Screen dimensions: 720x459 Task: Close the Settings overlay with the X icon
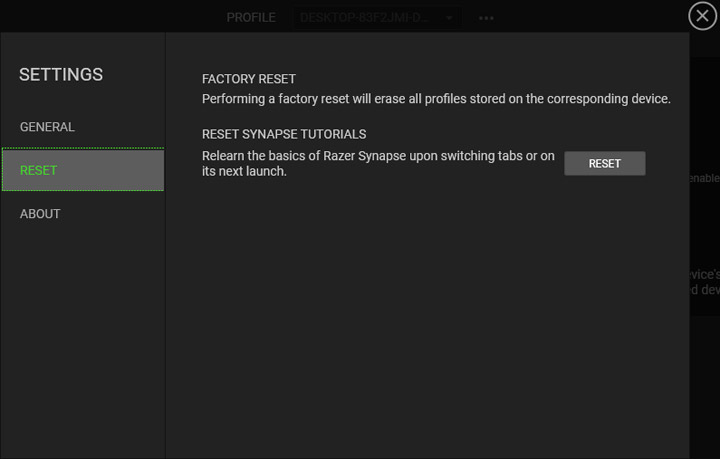[702, 16]
